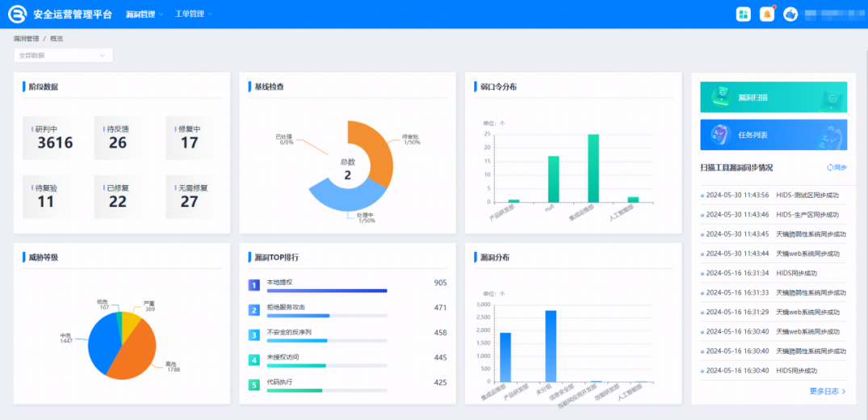Click log entry 2024-05-30 11:43:45 天镜脆弱性系统同步成功
868x420 pixels.
pyautogui.click(x=774, y=233)
